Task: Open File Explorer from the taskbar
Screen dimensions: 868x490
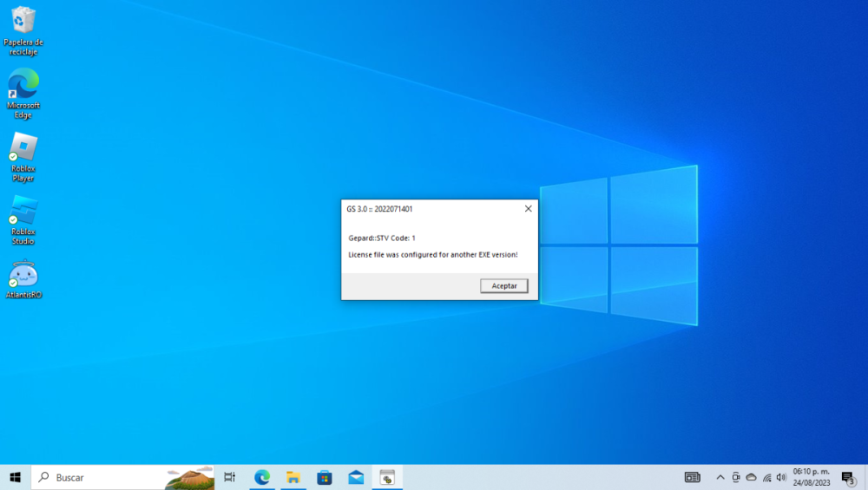Action: [293, 477]
